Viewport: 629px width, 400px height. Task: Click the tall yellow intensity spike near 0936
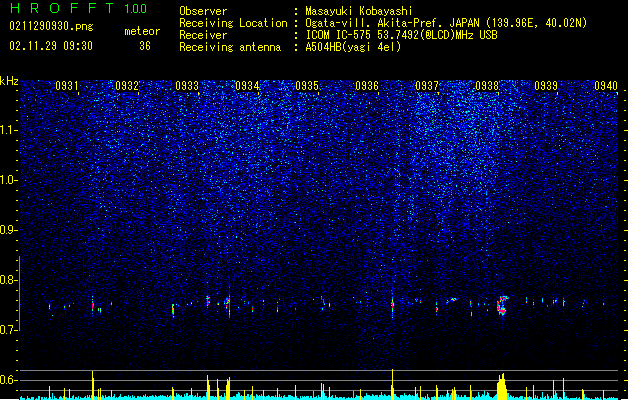tap(392, 384)
